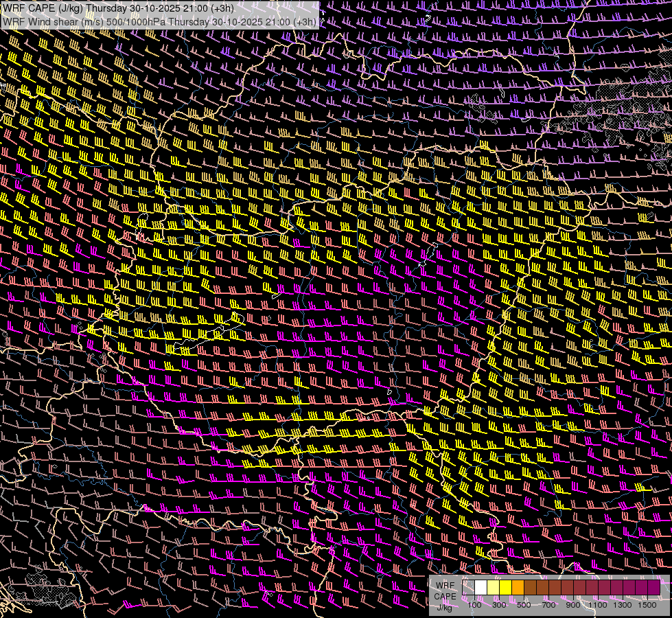Click the 1300 value on CAPE legend
Viewport: 672px width, 618px height.
[623, 605]
